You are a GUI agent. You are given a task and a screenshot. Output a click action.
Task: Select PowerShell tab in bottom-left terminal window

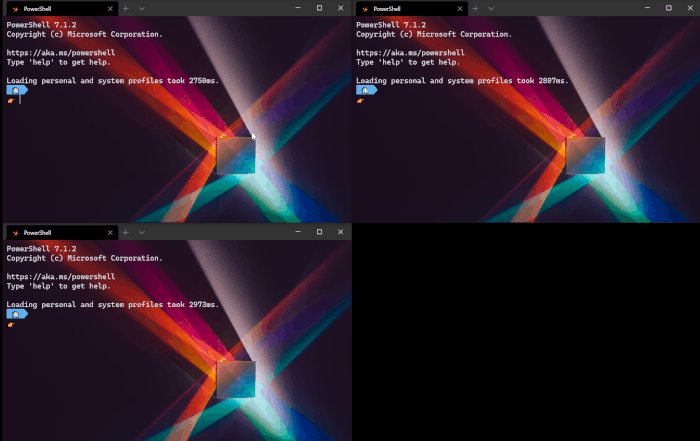(x=62, y=233)
